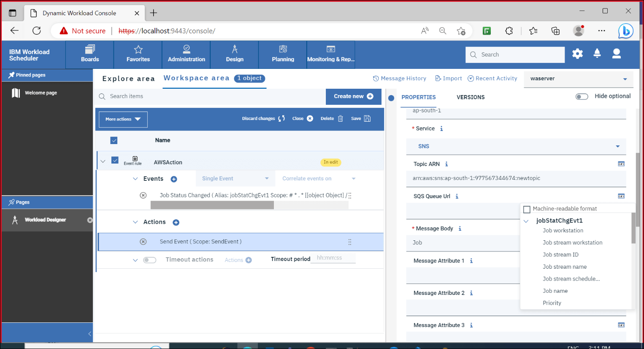Collapse the AWSAction row chevron

103,161
